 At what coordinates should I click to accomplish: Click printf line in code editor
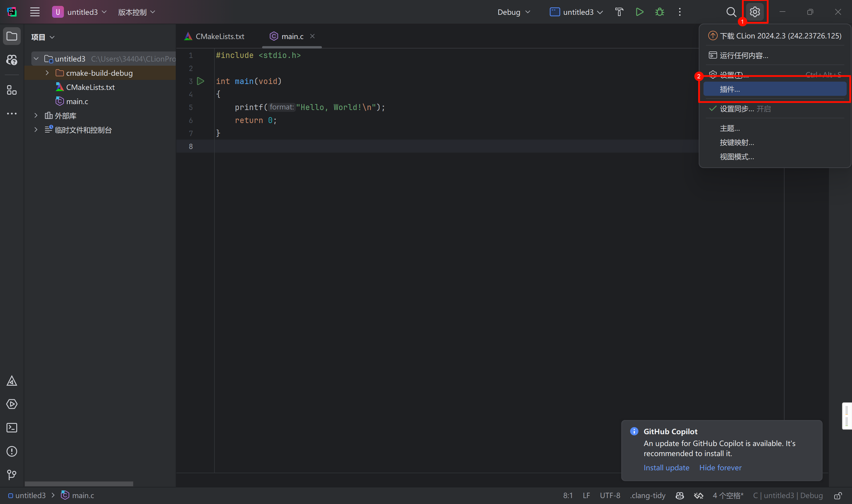pos(310,107)
